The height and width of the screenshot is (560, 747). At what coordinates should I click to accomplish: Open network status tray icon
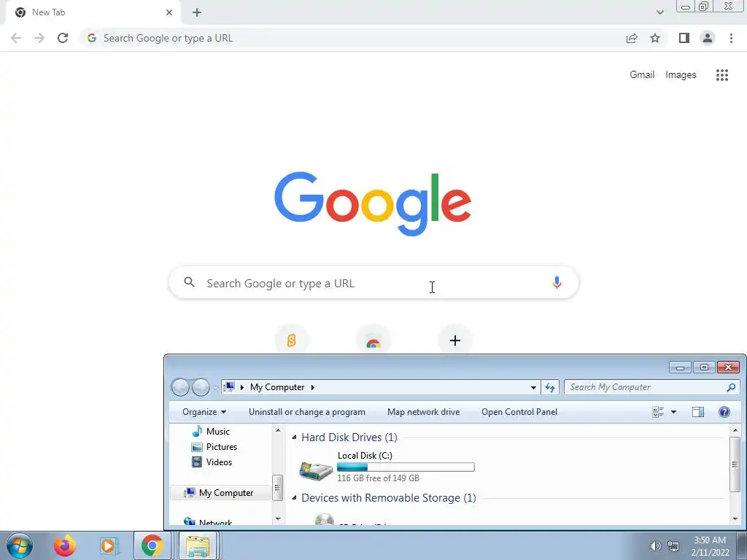tap(673, 546)
